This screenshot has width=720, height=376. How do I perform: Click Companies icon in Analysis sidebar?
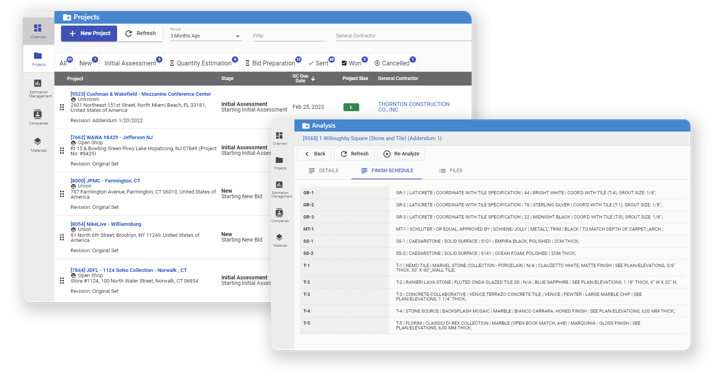280,215
